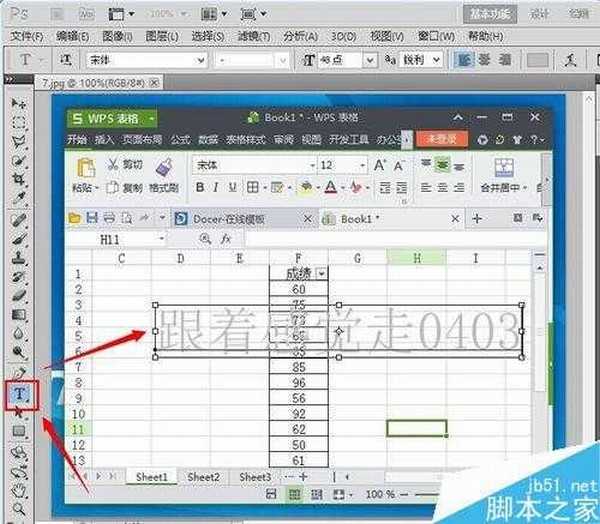Open the 文件(F) menu
This screenshot has height=524, width=600.
(x=26, y=36)
